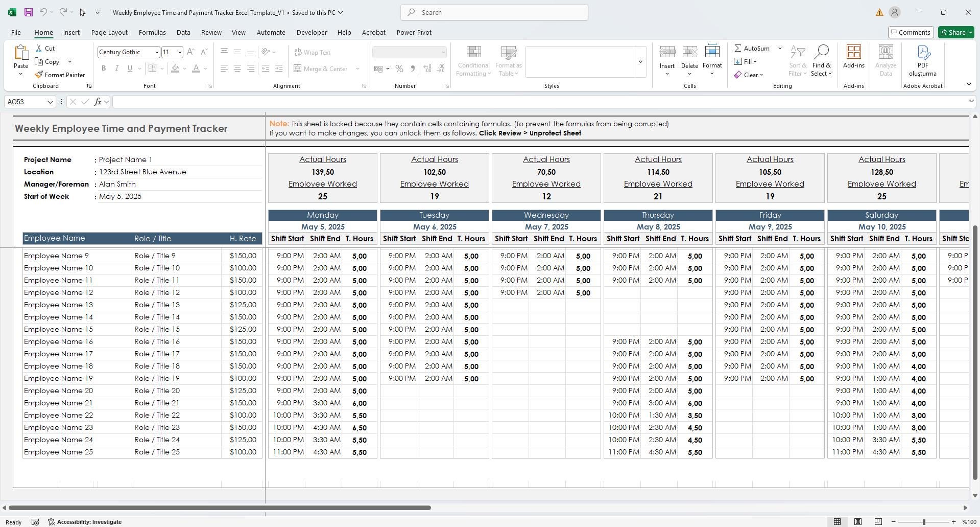Screen dimensions: 980x527
Task: Click the Copy button
Action: pyautogui.click(x=47, y=61)
